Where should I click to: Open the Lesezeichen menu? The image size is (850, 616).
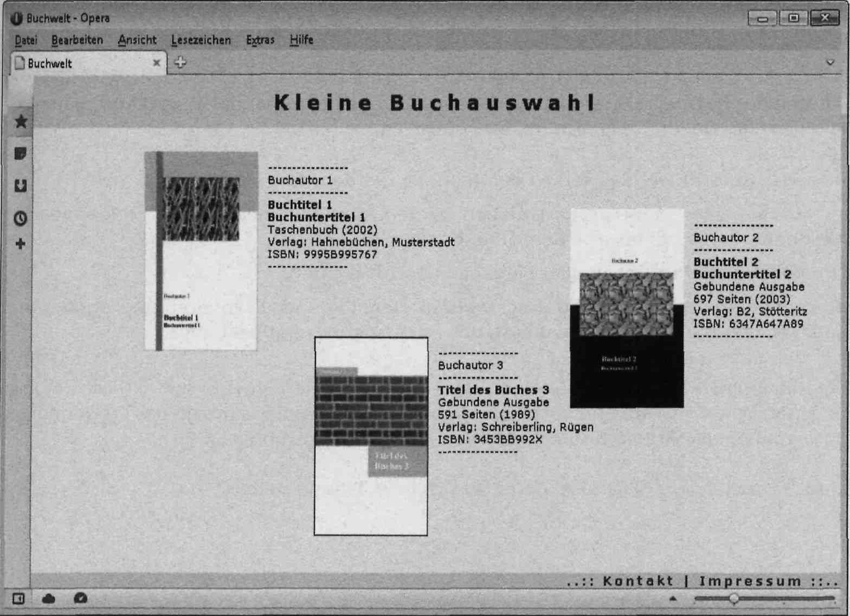coord(201,40)
